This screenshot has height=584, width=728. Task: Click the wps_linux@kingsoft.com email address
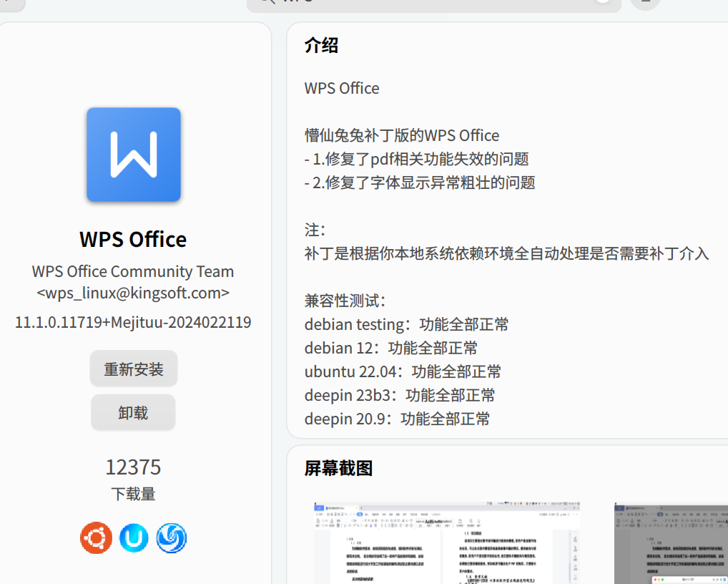(133, 293)
